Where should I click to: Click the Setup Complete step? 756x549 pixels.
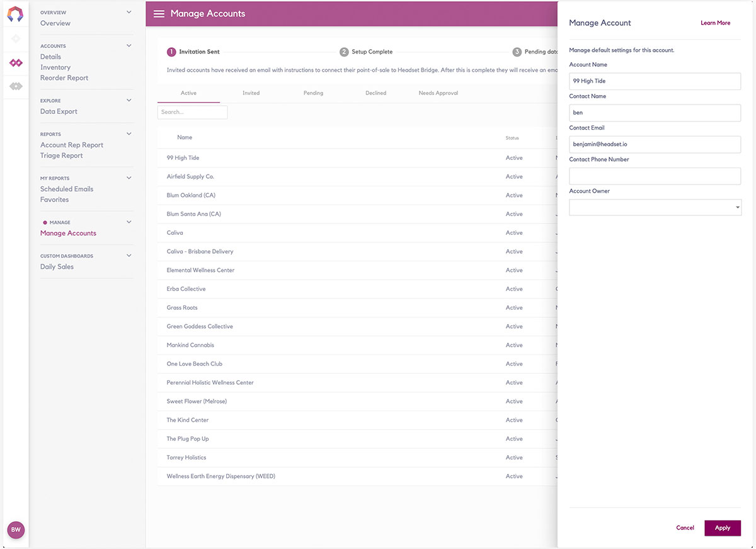tap(366, 52)
